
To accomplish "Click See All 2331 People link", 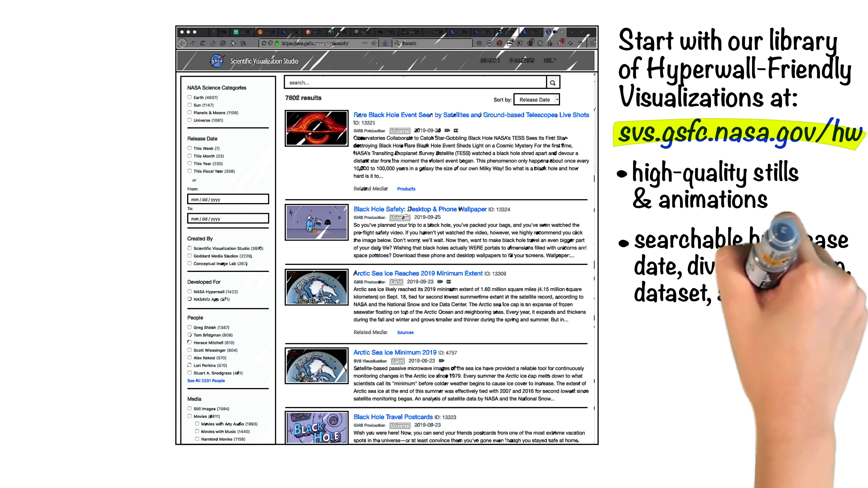I will tap(206, 380).
